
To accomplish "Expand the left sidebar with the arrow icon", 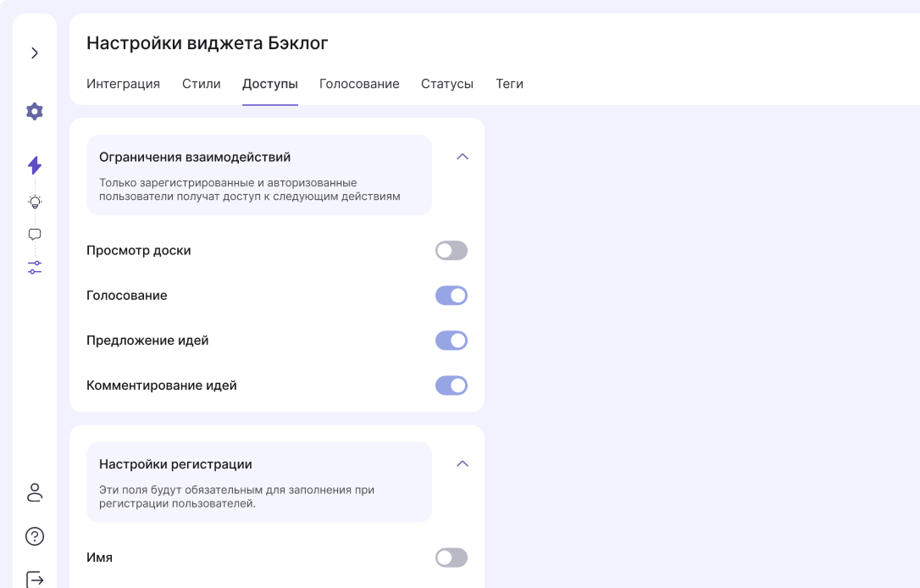I will (35, 53).
